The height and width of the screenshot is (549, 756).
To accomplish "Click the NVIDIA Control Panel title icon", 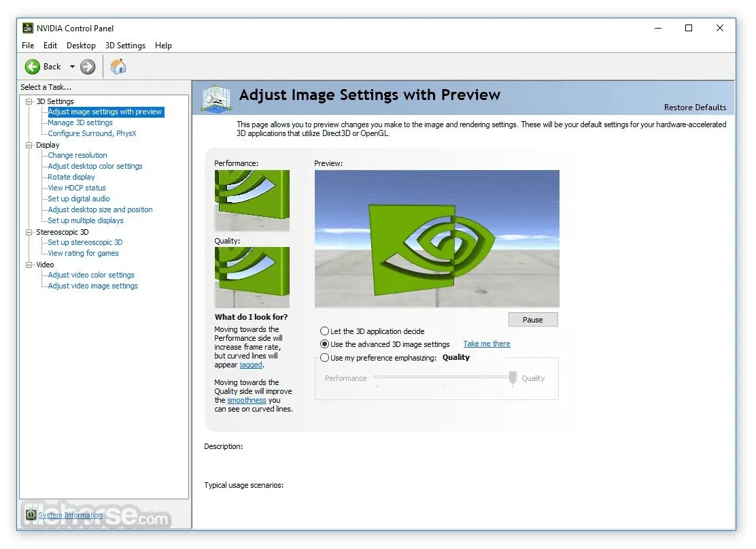I will coord(28,28).
